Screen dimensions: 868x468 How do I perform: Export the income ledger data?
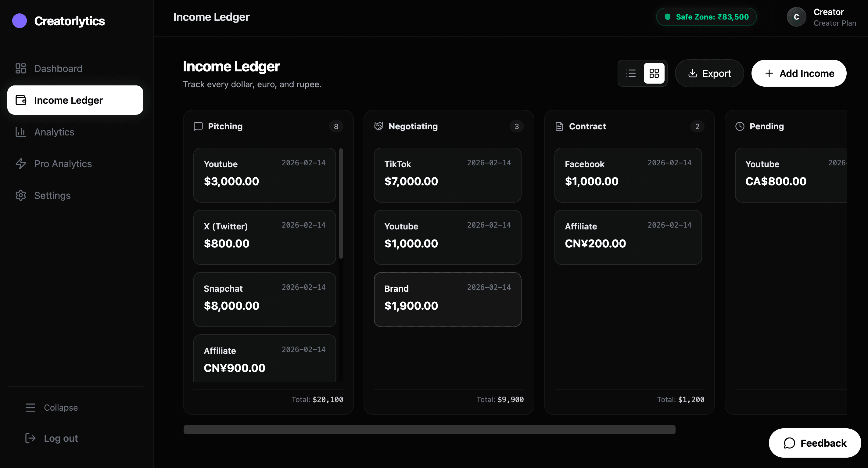click(x=709, y=73)
